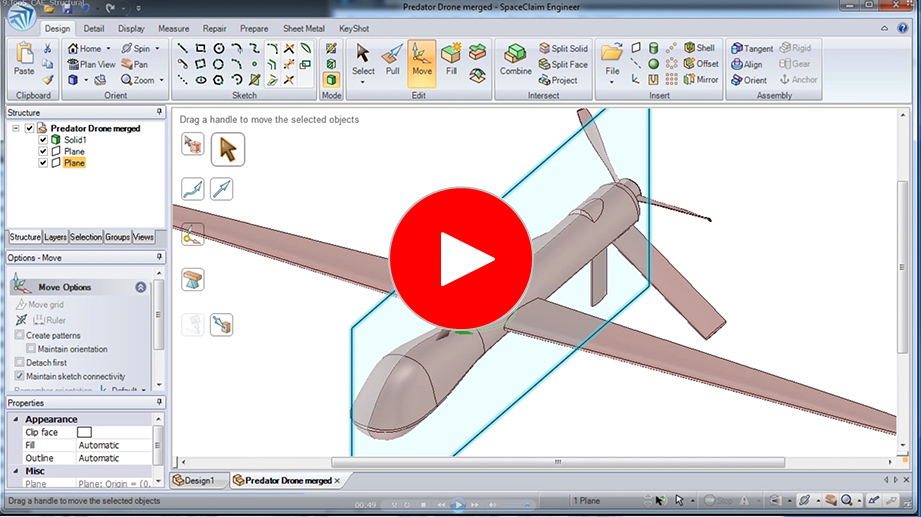This screenshot has height=517, width=921.
Task: Click the Circle sketch tool
Action: [x=219, y=48]
